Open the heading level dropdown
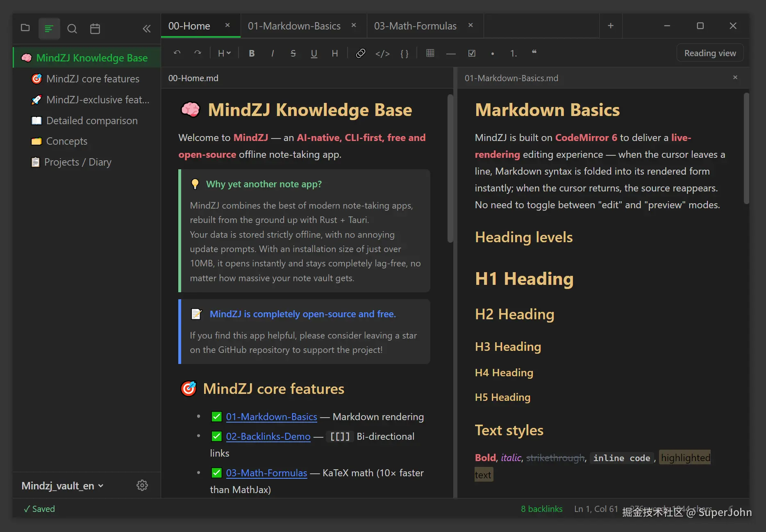The width and height of the screenshot is (766, 532). (224, 53)
